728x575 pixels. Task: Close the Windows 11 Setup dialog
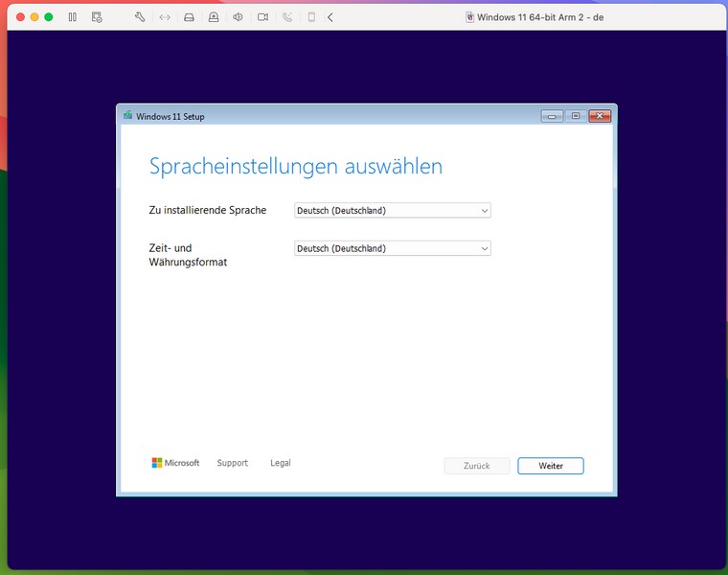[x=600, y=116]
